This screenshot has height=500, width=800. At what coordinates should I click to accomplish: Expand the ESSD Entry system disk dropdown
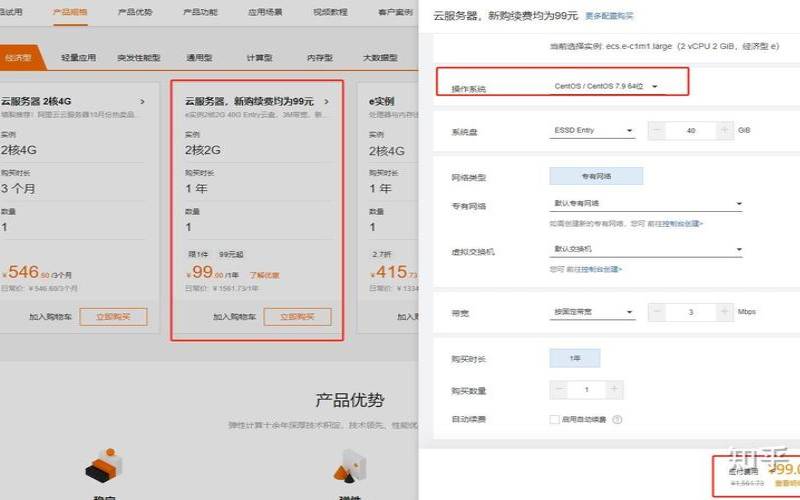pyautogui.click(x=593, y=131)
